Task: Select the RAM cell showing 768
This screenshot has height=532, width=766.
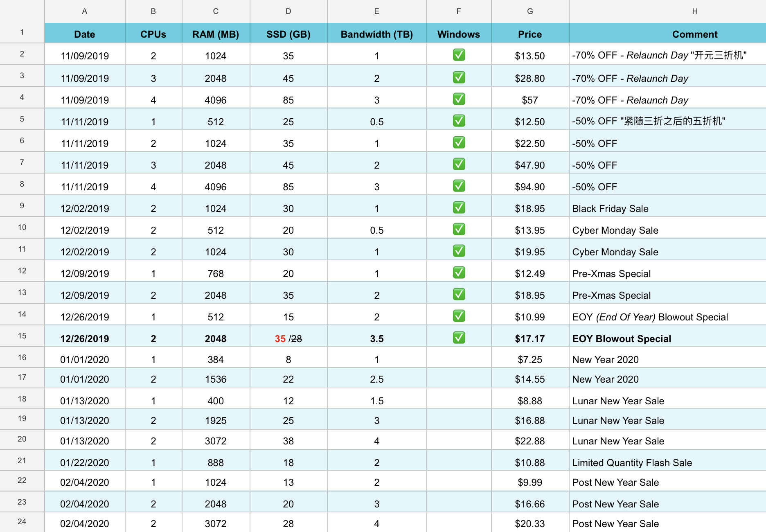Action: pyautogui.click(x=216, y=271)
